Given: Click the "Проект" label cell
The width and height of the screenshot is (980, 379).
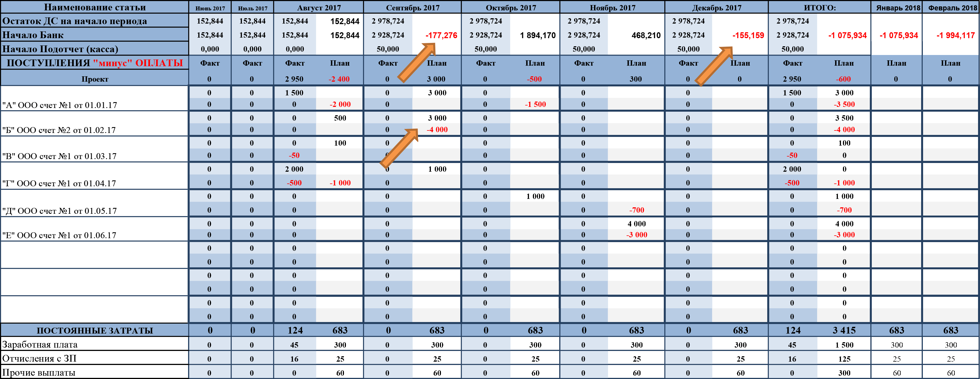Looking at the screenshot, I should pyautogui.click(x=94, y=79).
